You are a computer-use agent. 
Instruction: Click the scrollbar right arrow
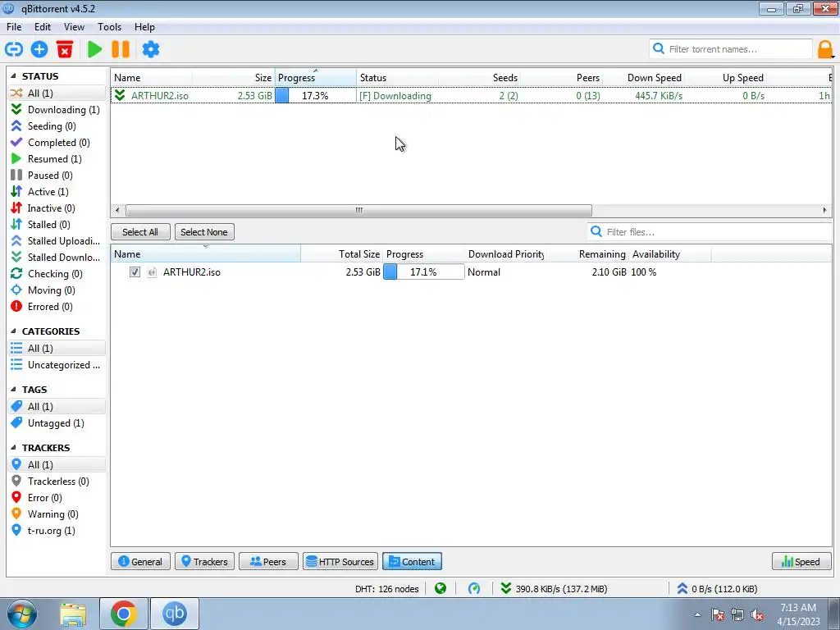825,210
